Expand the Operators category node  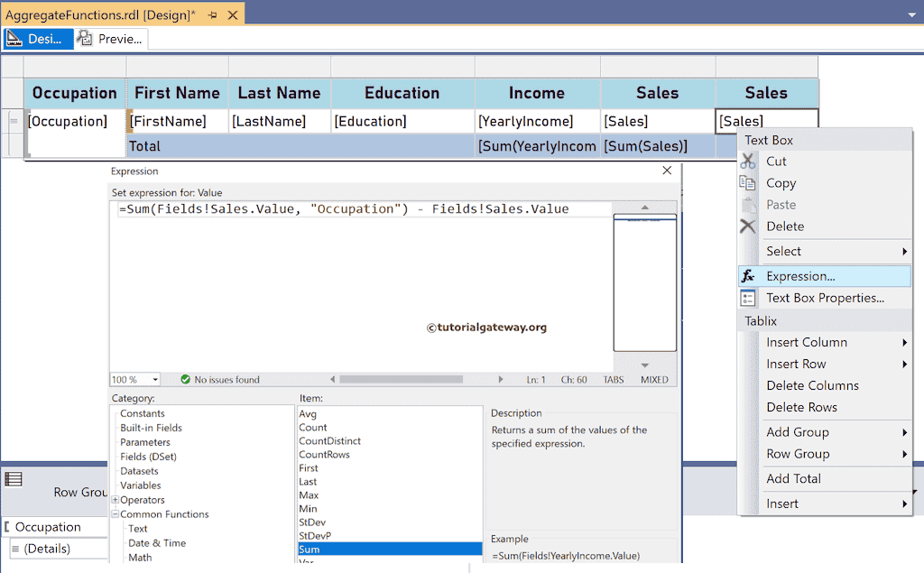click(x=115, y=500)
